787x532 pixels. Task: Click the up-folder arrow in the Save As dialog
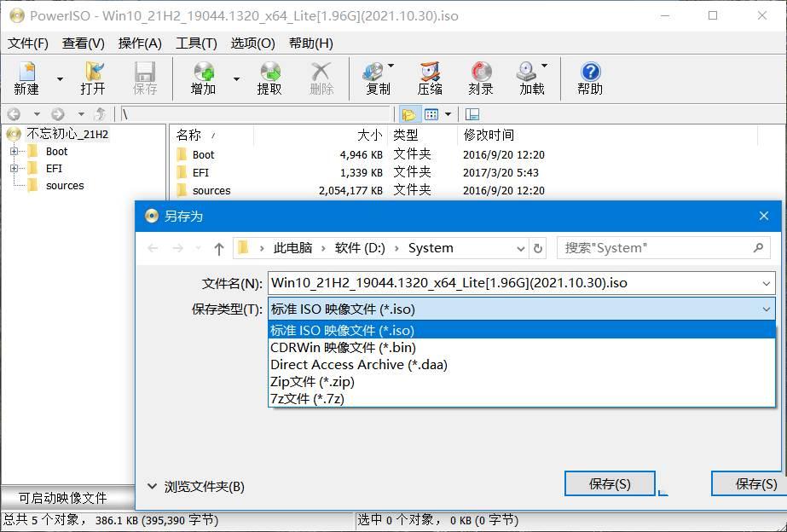tap(218, 247)
